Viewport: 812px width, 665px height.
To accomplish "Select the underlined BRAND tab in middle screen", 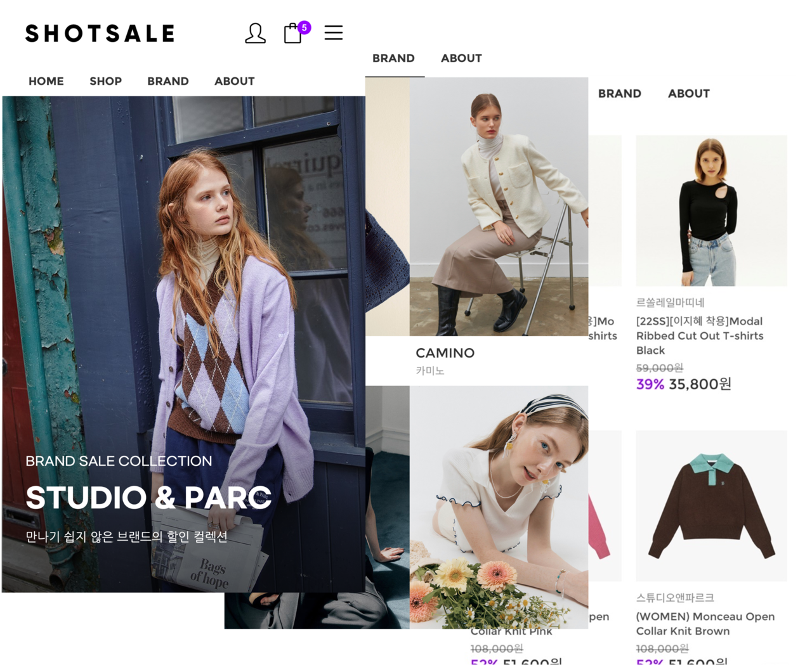I will (x=393, y=58).
